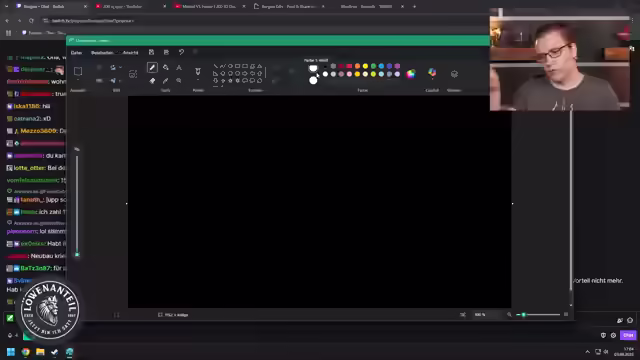Screen dimensions: 640x360
Task: Open the Datei menu in Paint
Action: click(x=76, y=53)
